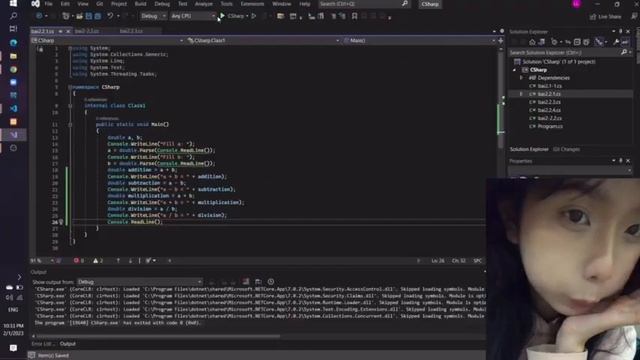The image size is (640, 360).
Task: Open the Window menu
Action: (x=282, y=4)
